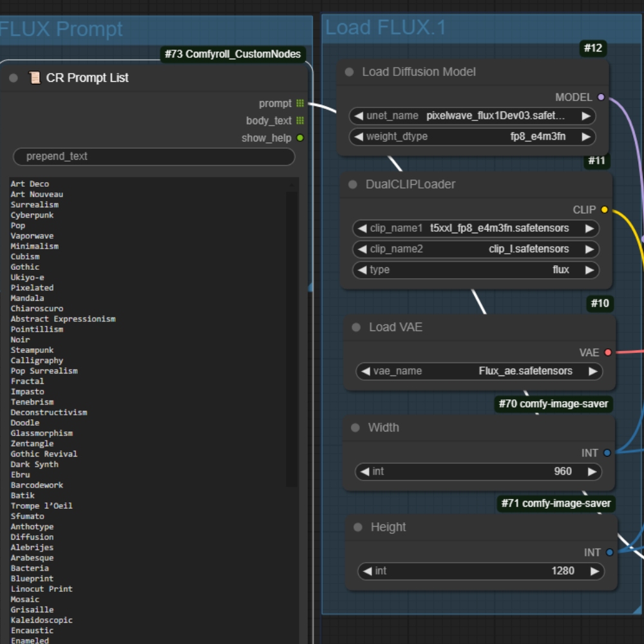Decrease Width int value with left arrow

[365, 471]
